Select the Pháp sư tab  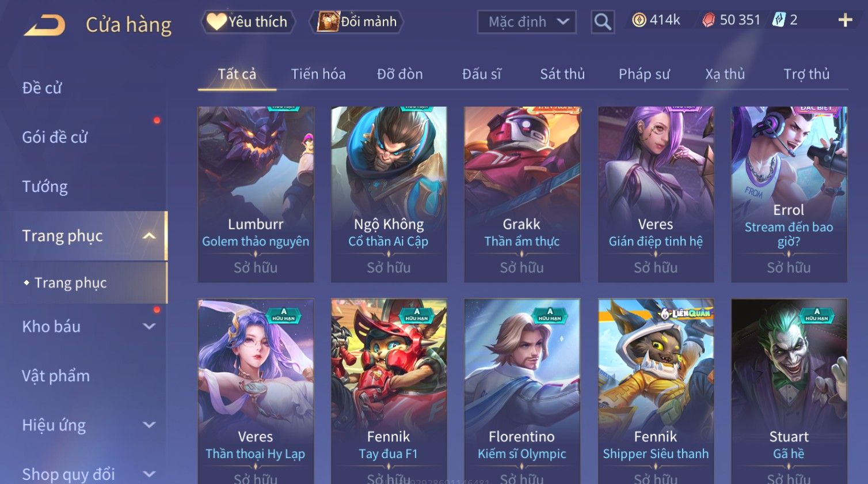(x=644, y=74)
